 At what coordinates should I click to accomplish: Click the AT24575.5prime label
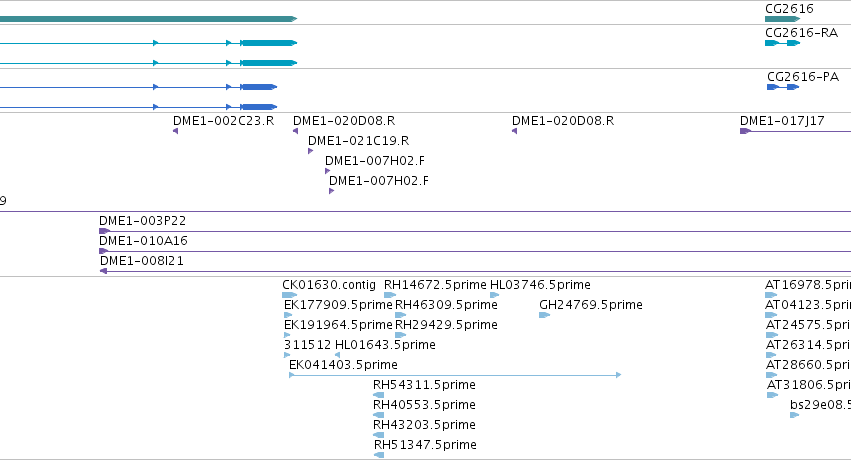tap(808, 325)
